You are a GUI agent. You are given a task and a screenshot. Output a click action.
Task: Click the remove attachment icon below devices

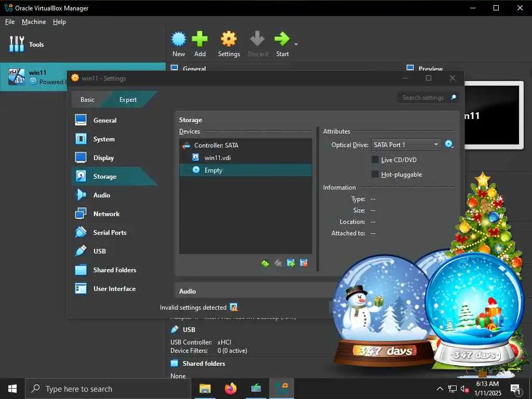click(303, 263)
